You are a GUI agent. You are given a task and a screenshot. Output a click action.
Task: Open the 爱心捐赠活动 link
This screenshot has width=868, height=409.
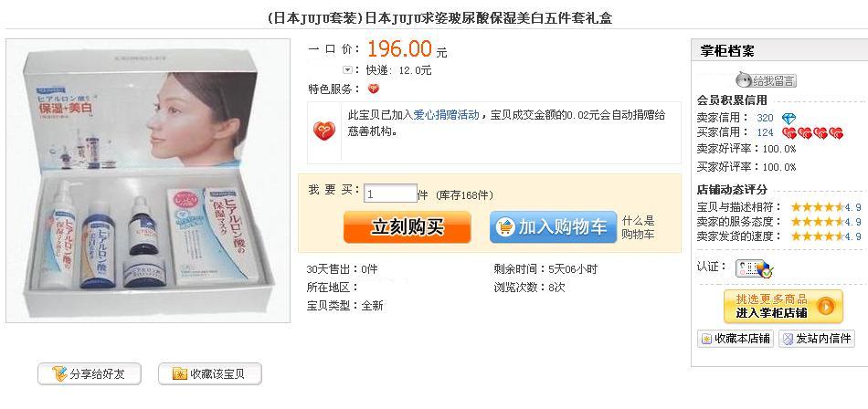[x=446, y=116]
